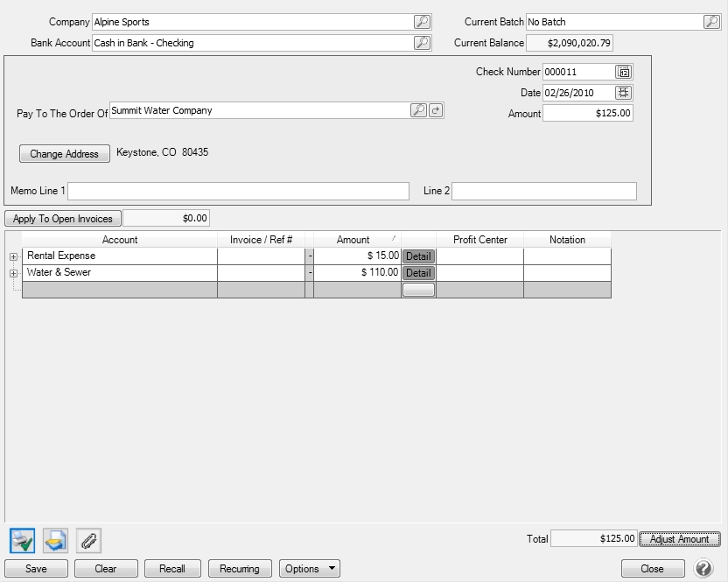Click the print check icon
This screenshot has width=728, height=582.
click(23, 541)
